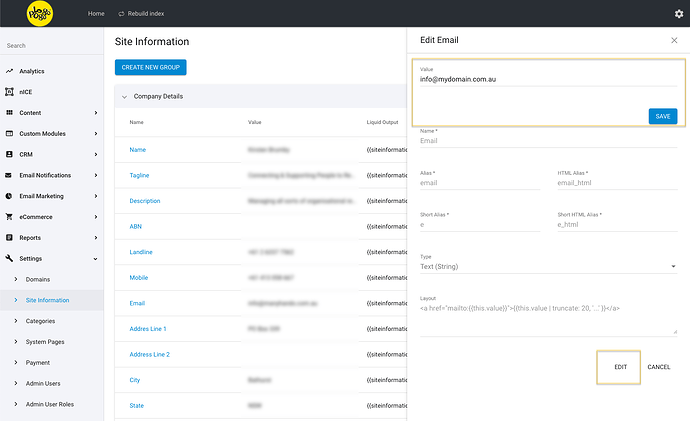This screenshot has height=421, width=690.
Task: Open the Tagline link
Action: [139, 175]
